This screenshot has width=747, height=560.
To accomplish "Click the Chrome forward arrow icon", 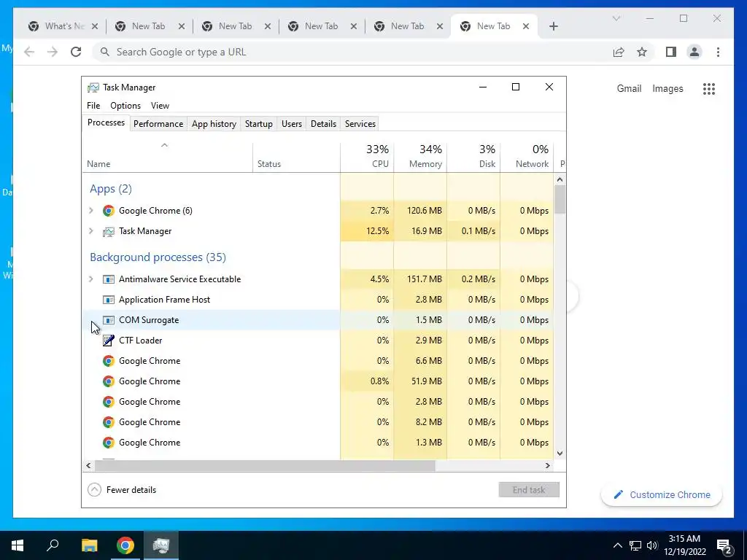I will tap(53, 52).
